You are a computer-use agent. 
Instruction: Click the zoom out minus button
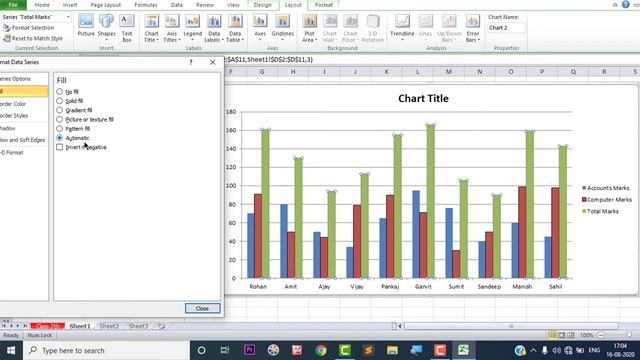pos(601,335)
